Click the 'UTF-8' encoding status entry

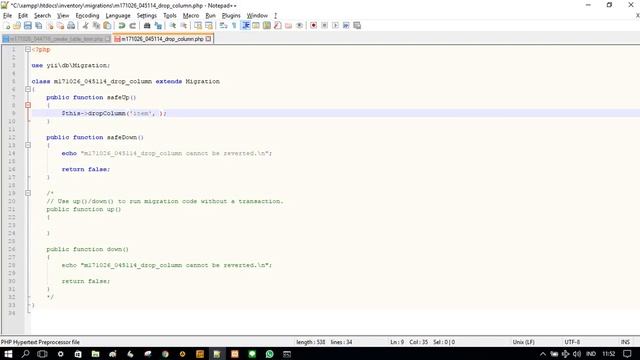(x=572, y=342)
